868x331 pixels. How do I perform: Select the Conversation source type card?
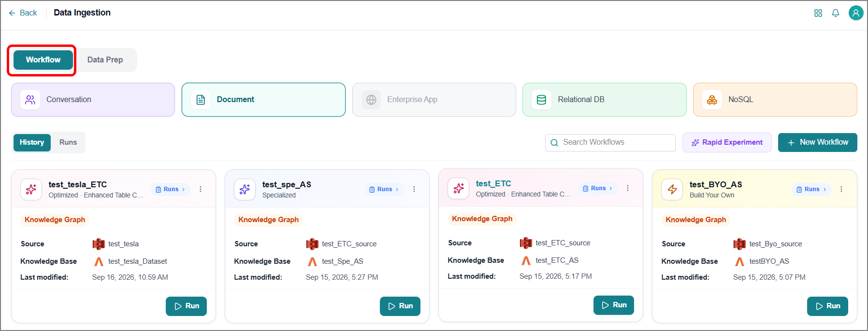point(93,100)
